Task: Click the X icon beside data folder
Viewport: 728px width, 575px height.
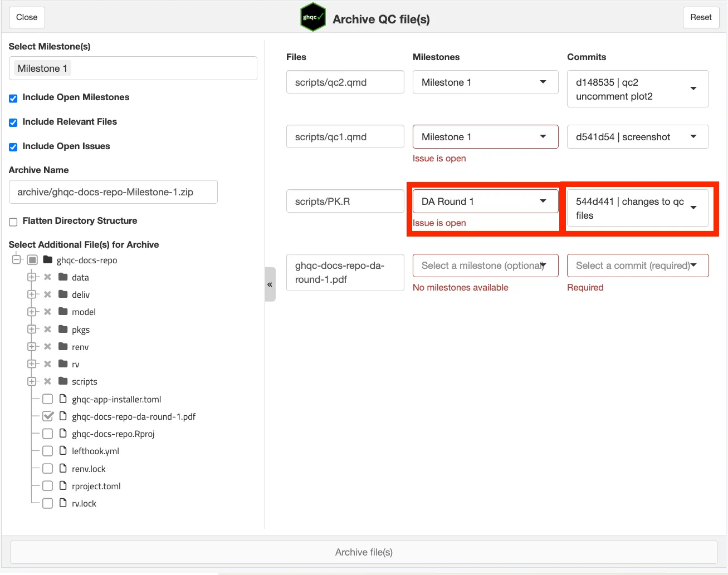Action: point(48,277)
